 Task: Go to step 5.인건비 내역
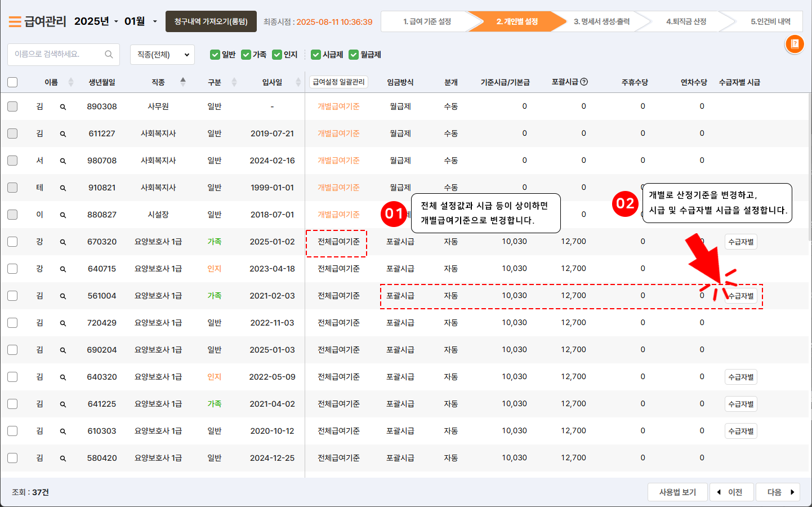point(770,21)
